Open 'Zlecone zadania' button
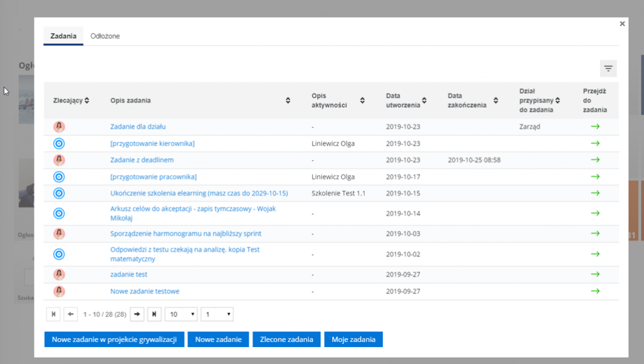Viewport: 644px width, 364px height. 286,339
